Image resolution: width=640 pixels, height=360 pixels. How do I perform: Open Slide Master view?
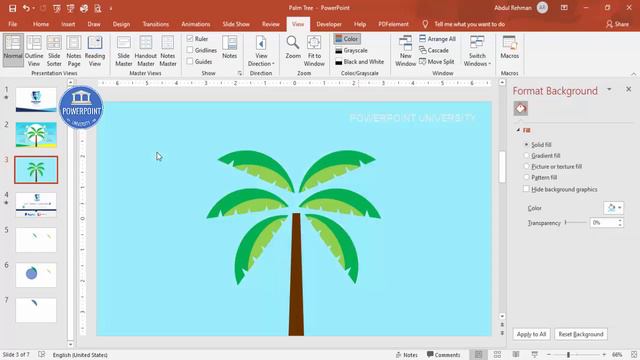point(124,50)
